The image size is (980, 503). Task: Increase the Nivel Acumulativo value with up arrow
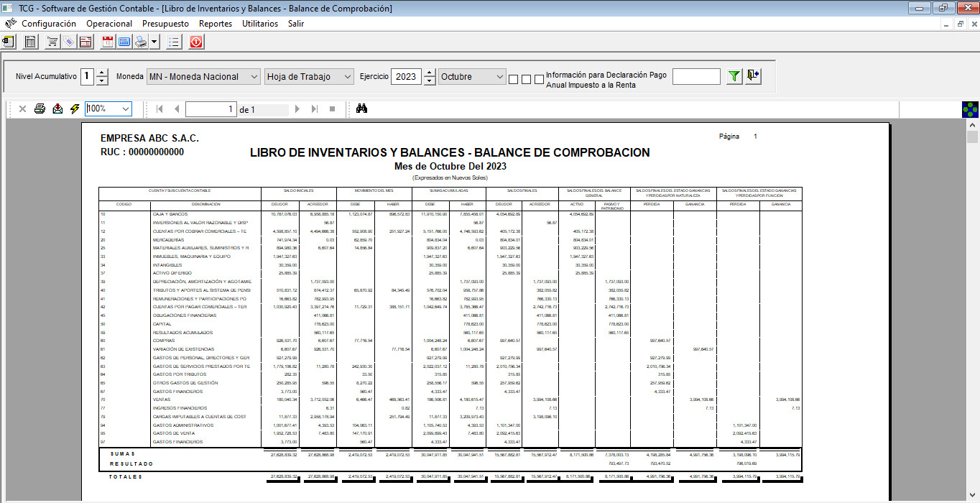point(102,73)
